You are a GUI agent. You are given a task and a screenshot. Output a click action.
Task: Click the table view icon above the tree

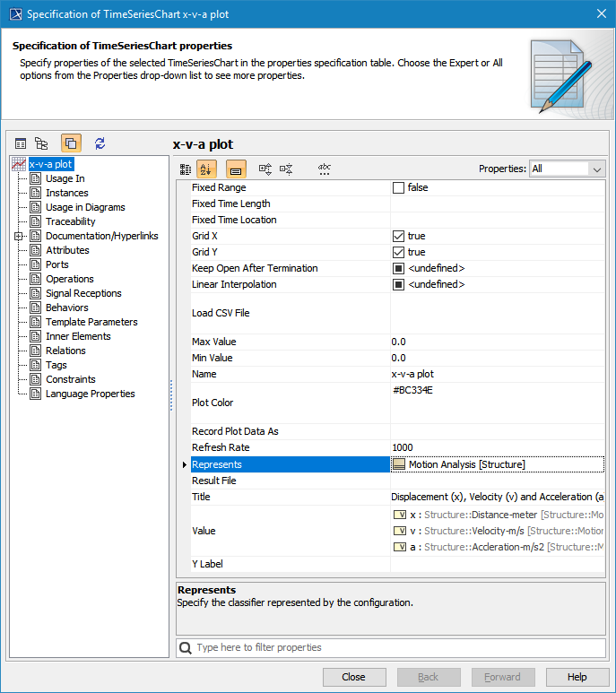click(x=21, y=143)
